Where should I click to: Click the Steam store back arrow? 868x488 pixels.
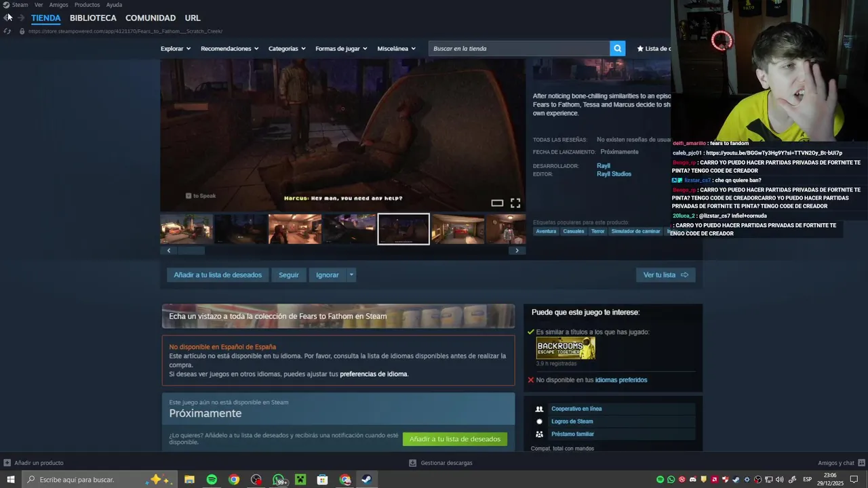click(x=7, y=18)
